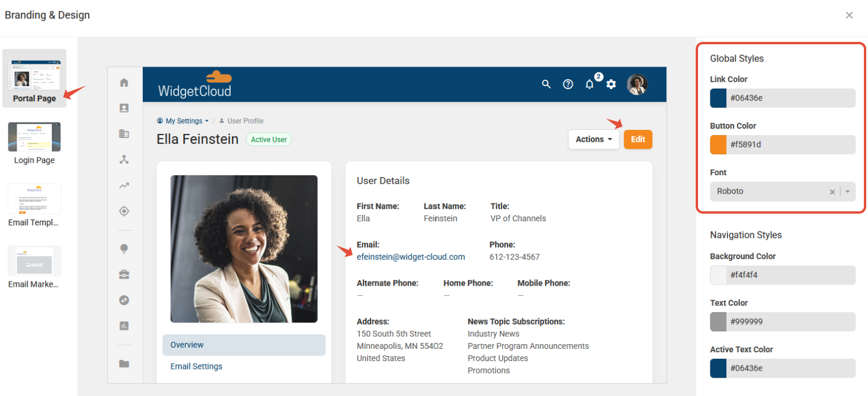Click the phone number 612-123-4567
This screenshot has height=396, width=868.
pos(515,257)
